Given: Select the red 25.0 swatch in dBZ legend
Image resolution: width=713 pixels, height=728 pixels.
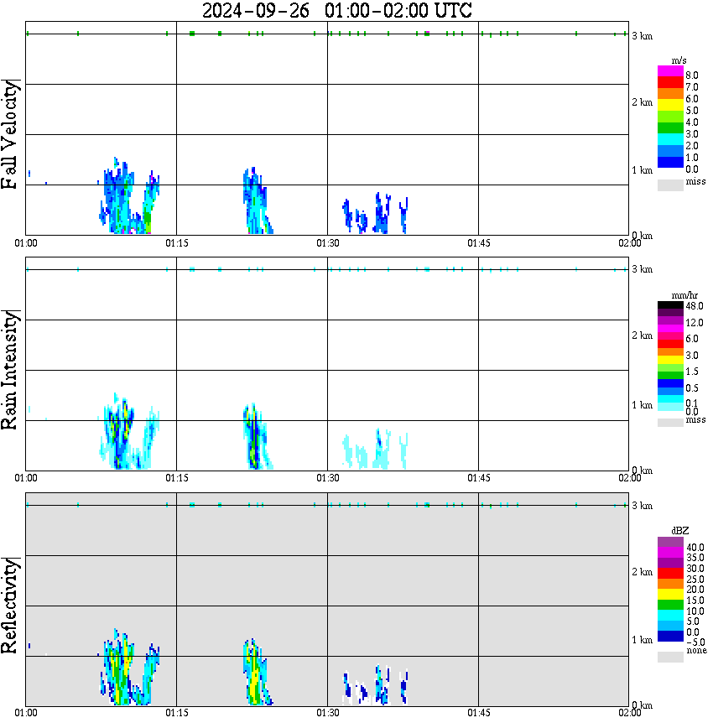Looking at the screenshot, I should 670,574.
